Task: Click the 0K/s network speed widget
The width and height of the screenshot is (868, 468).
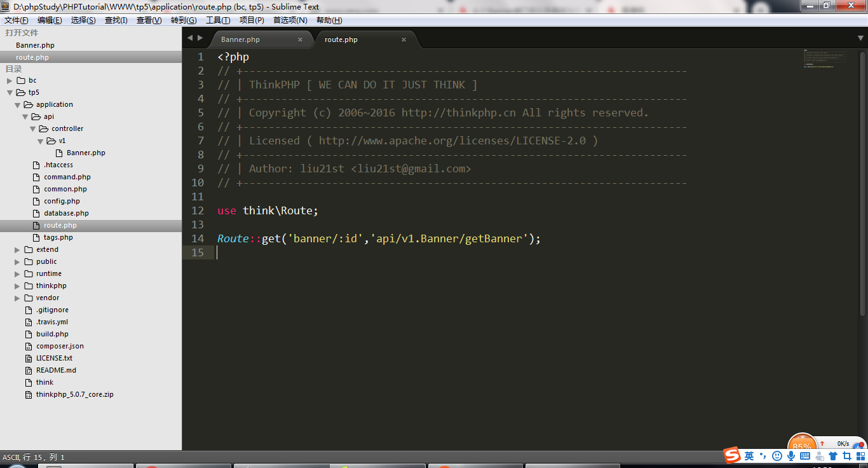Action: 843,444
